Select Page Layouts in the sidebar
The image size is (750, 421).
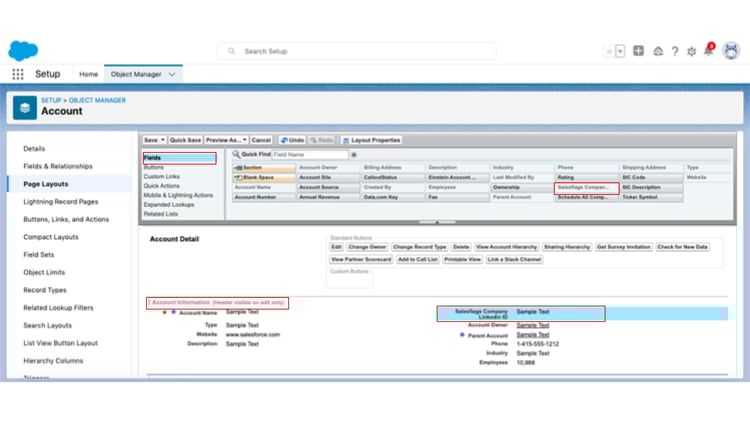point(46,184)
